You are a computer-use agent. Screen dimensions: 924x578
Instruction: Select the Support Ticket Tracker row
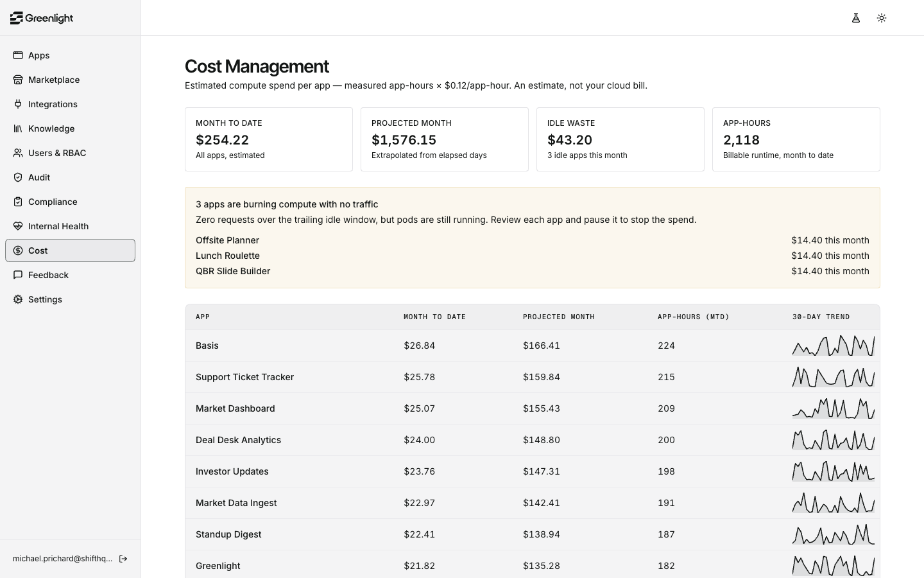(x=533, y=377)
